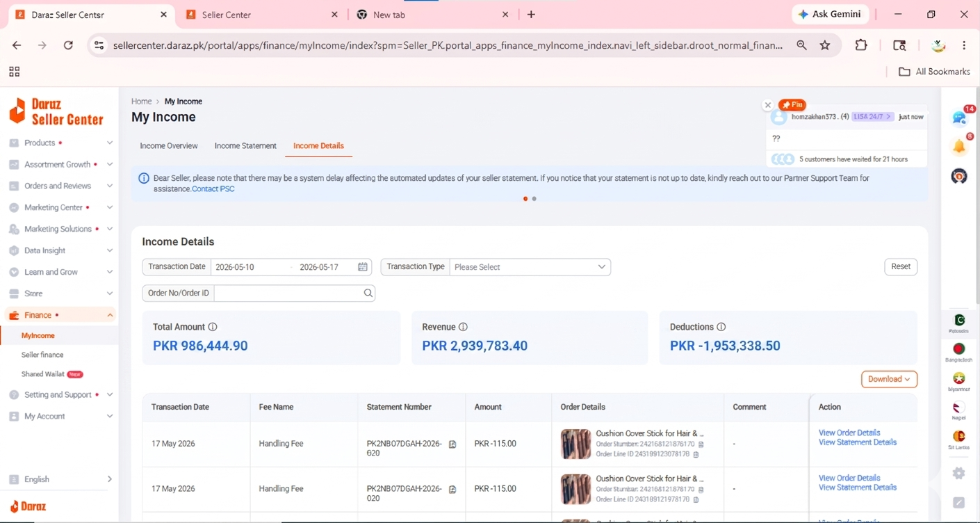The image size is (980, 523).
Task: Select the Nepal country flag icon
Action: [959, 408]
